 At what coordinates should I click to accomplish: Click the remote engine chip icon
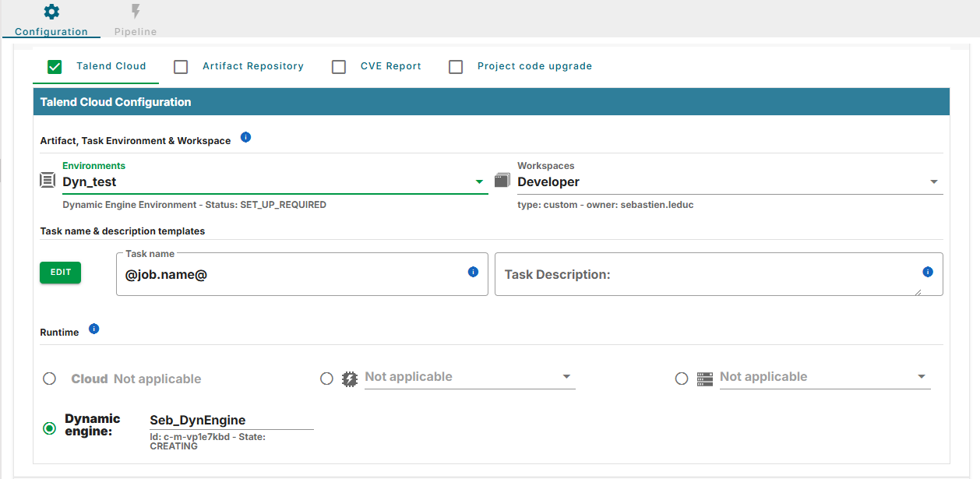pos(350,379)
